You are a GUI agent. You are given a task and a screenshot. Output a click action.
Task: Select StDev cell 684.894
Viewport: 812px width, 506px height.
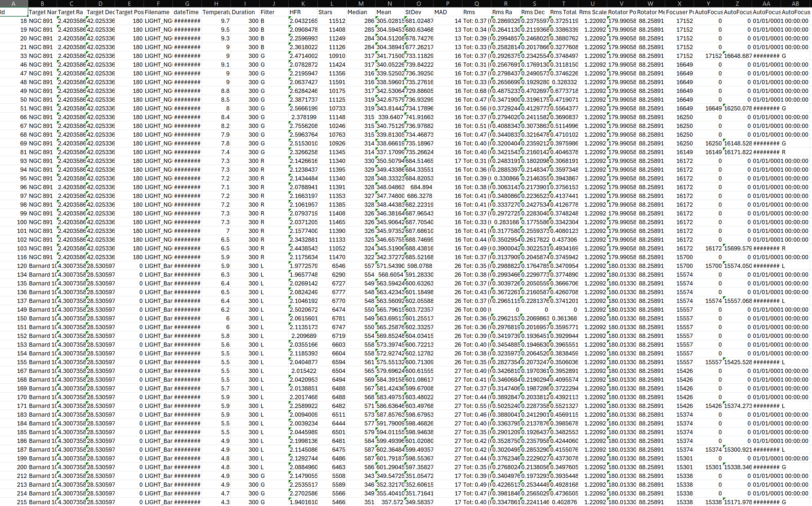click(419, 187)
